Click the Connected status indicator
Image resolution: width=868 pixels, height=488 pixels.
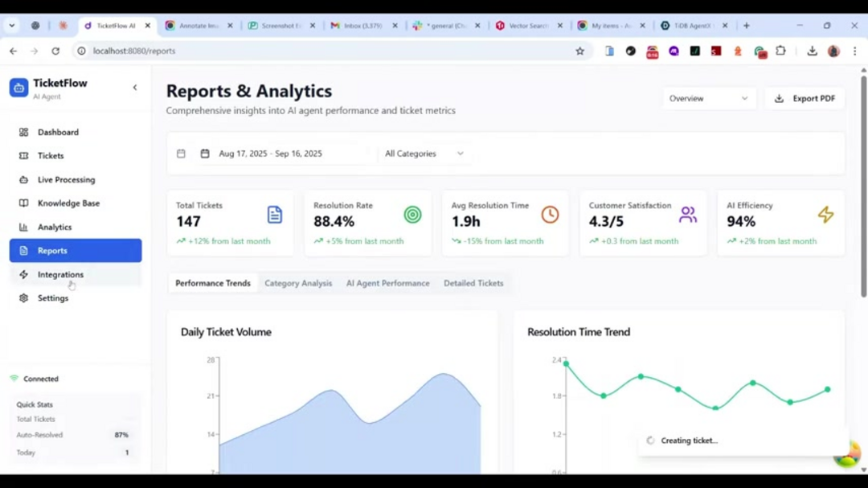35,378
